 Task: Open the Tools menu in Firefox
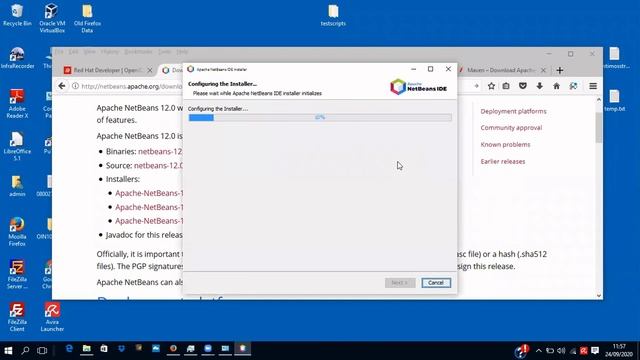coord(164,52)
